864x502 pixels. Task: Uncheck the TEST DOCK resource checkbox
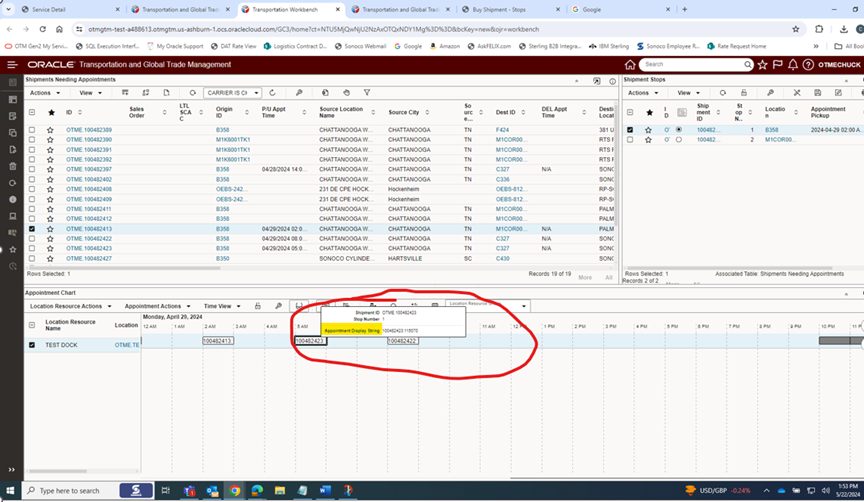pyautogui.click(x=32, y=345)
